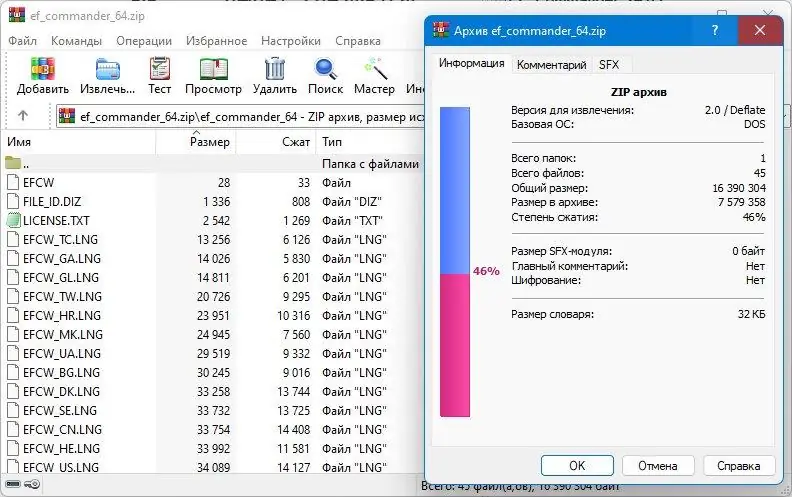Image resolution: width=792 pixels, height=497 pixels.
Task: Click the LICENSE.TXT file icon
Action: pyautogui.click(x=13, y=220)
